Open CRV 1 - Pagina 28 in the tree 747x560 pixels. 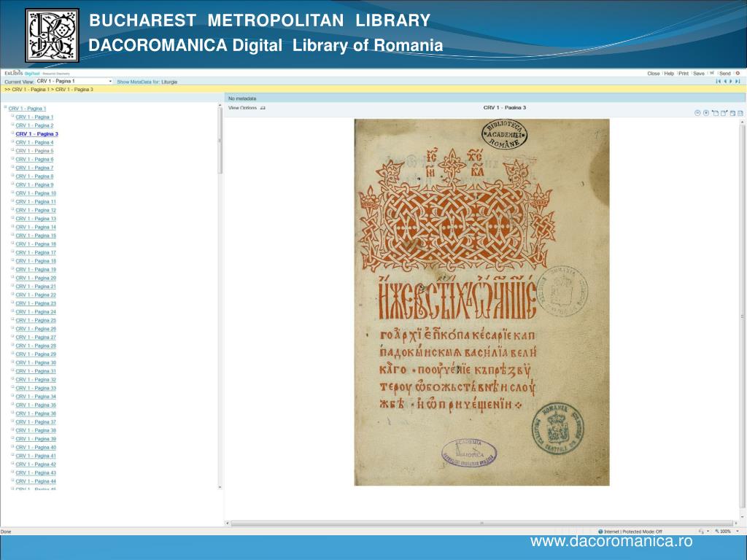click(x=36, y=346)
